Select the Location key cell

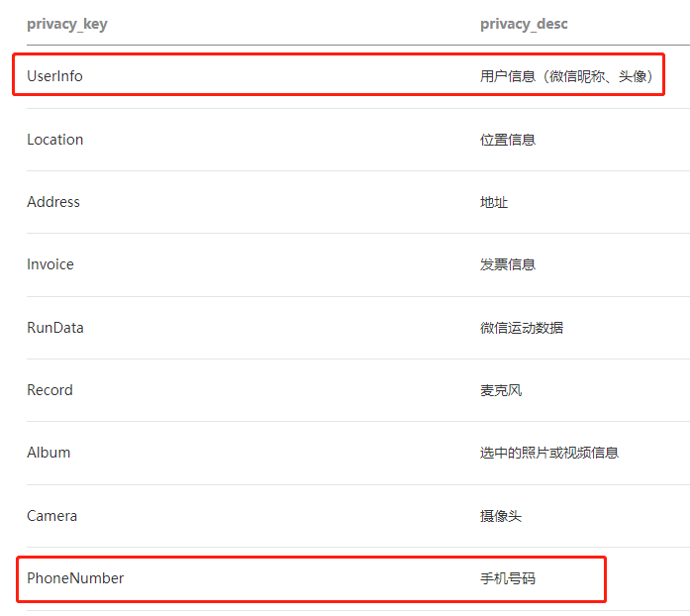(55, 140)
